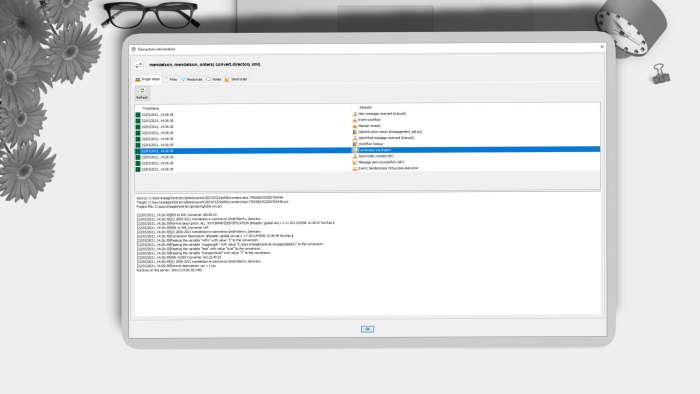Click the Request column header
This screenshot has height=394, width=700.
(x=476, y=108)
